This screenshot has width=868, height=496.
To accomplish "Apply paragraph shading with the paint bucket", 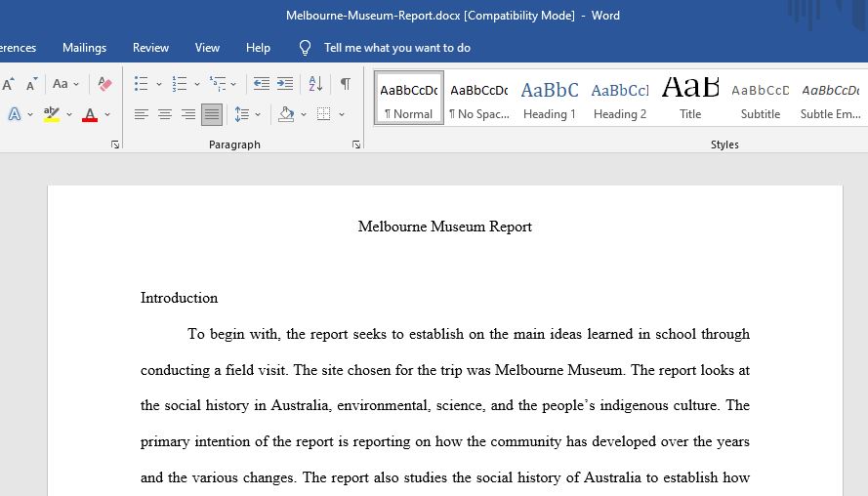I will coord(286,114).
